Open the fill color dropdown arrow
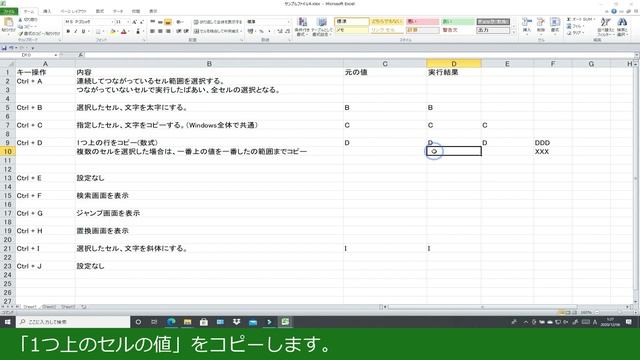 tap(118, 31)
